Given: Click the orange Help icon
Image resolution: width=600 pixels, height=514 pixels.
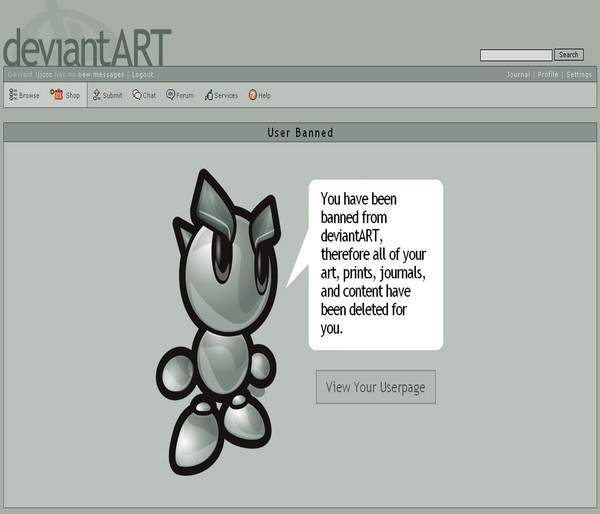Looking at the screenshot, I should [253, 95].
